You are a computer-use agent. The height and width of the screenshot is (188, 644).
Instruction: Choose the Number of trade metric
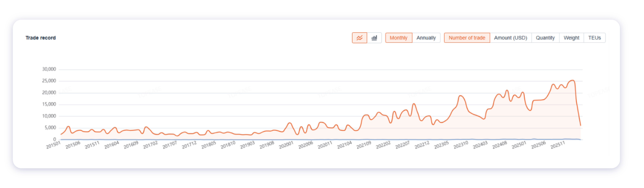pyautogui.click(x=467, y=38)
